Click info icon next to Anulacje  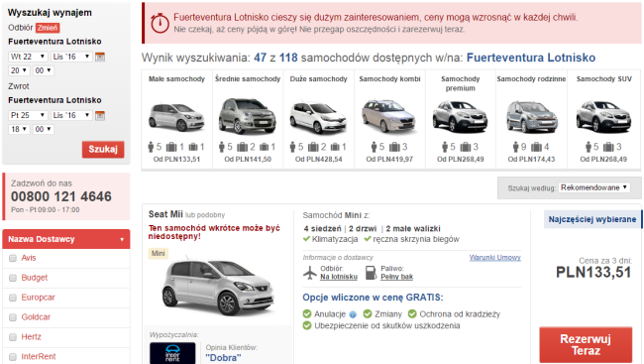point(353,314)
